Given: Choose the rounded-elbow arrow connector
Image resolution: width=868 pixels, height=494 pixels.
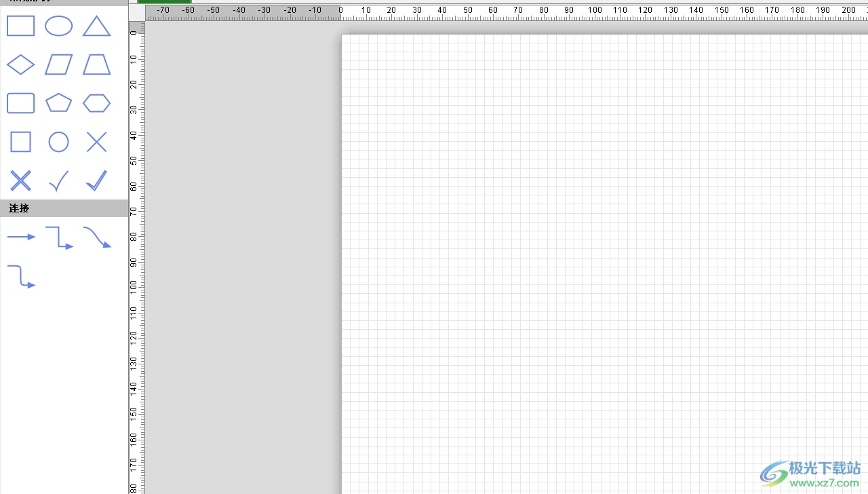Looking at the screenshot, I should (21, 277).
